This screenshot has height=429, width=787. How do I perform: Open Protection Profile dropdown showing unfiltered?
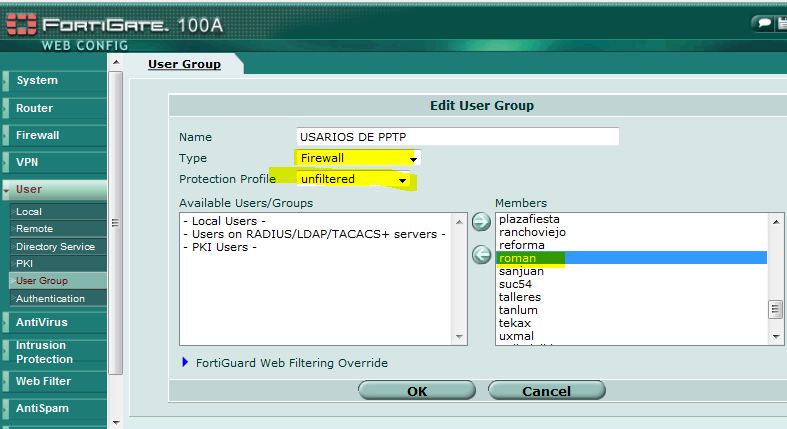pyautogui.click(x=353, y=179)
